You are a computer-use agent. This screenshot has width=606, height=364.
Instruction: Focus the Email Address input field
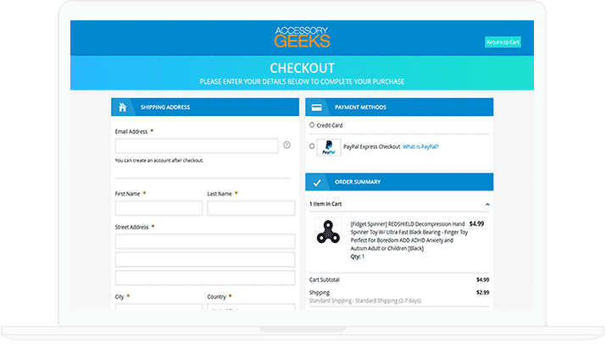(197, 146)
